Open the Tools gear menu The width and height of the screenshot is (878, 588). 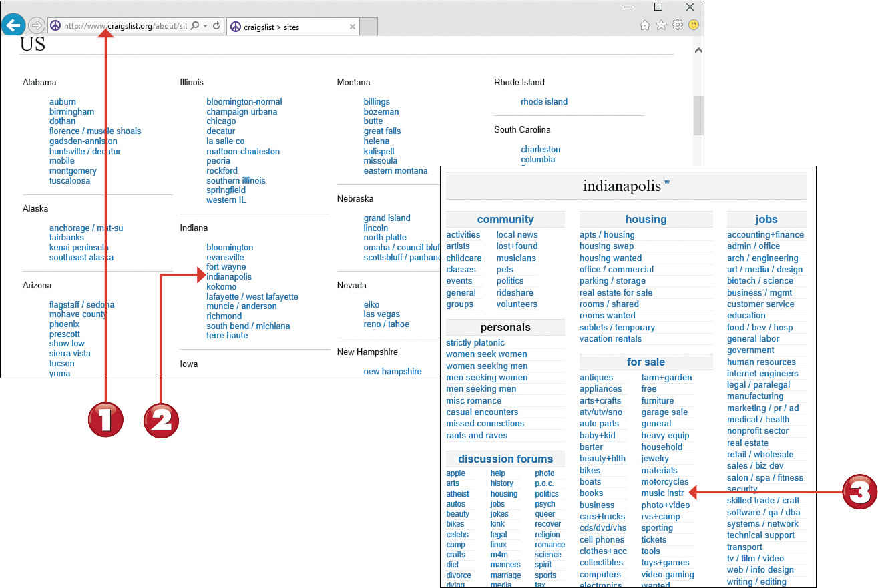tap(678, 25)
